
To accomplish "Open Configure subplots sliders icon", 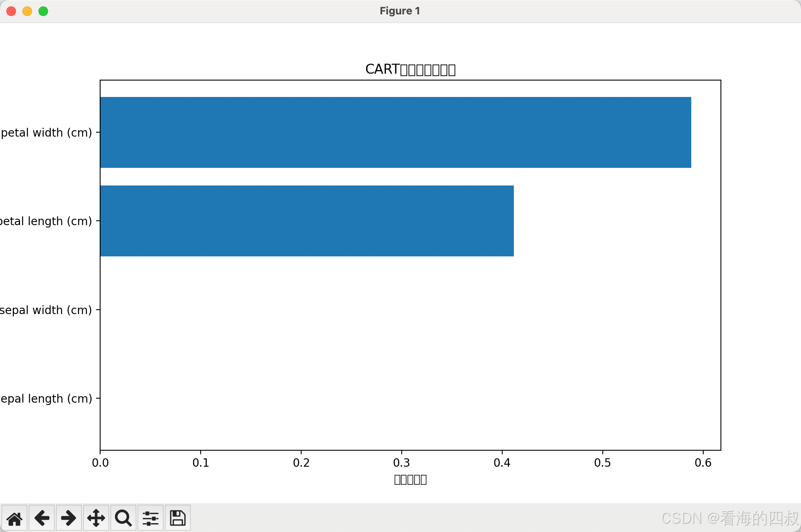I will [151, 518].
